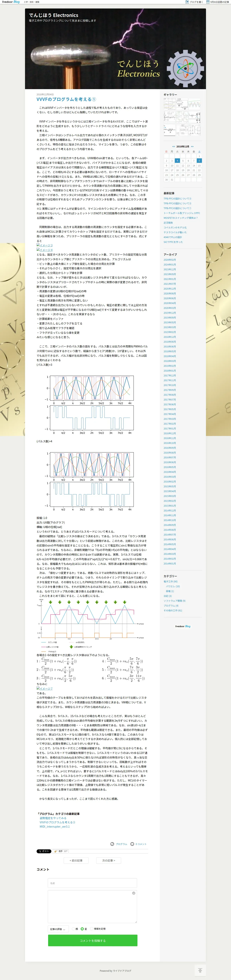Open recent post TPB-PFCの設計について②
This screenshot has width=231, height=980.
tap(177, 204)
